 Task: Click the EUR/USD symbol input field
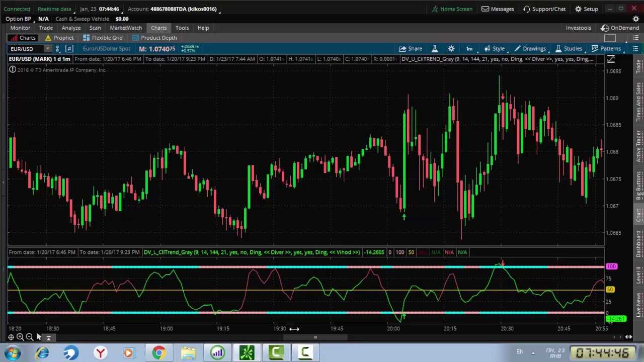26,49
